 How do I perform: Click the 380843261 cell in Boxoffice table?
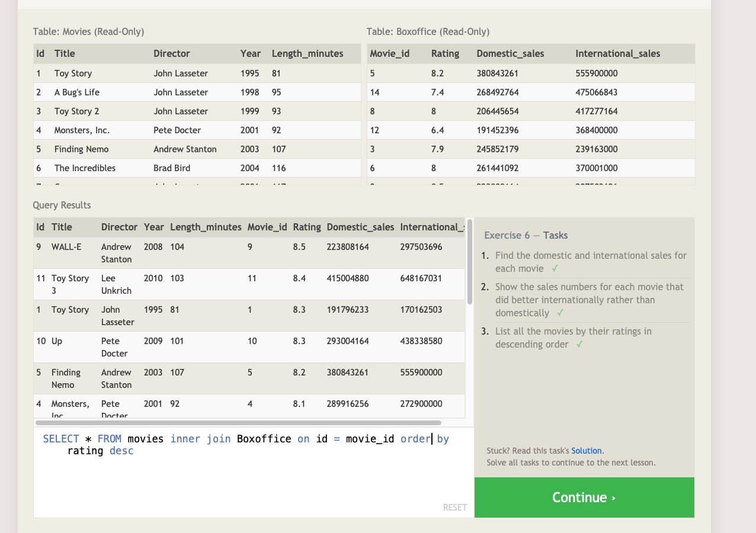[498, 73]
